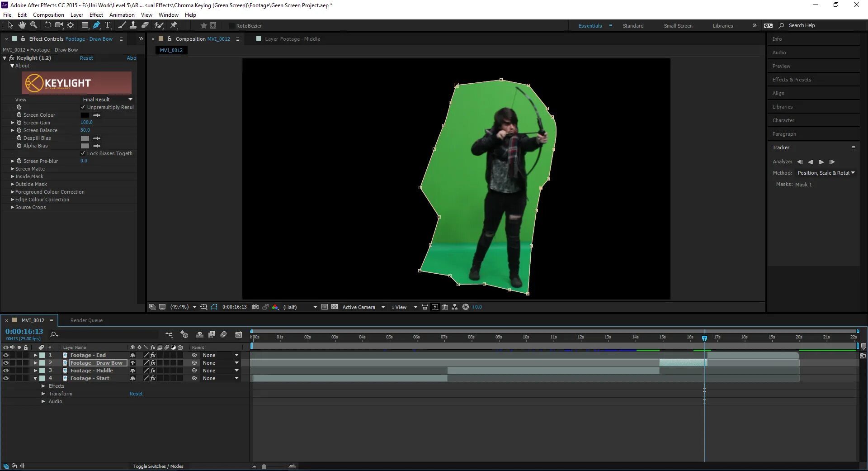Hide the Footage - End layer

coord(6,355)
